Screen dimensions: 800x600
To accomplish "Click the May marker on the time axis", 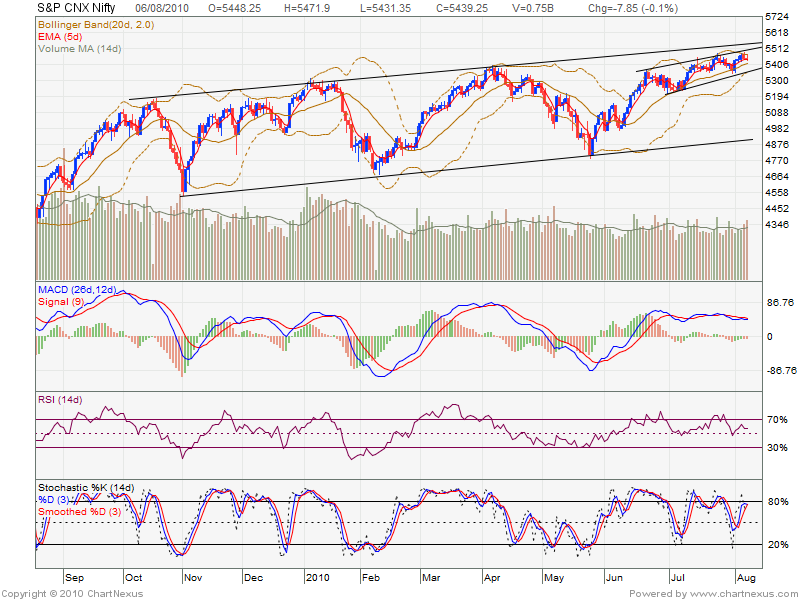I will 553,578.
